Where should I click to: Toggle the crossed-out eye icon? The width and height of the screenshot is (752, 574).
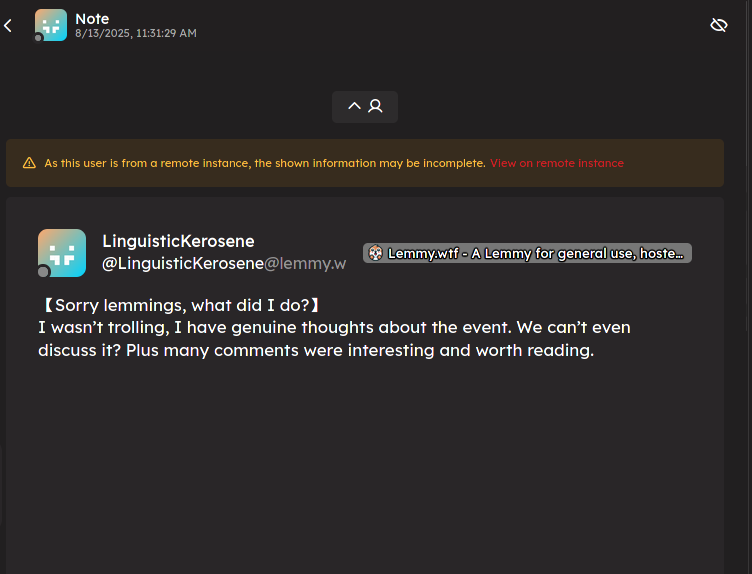(718, 25)
